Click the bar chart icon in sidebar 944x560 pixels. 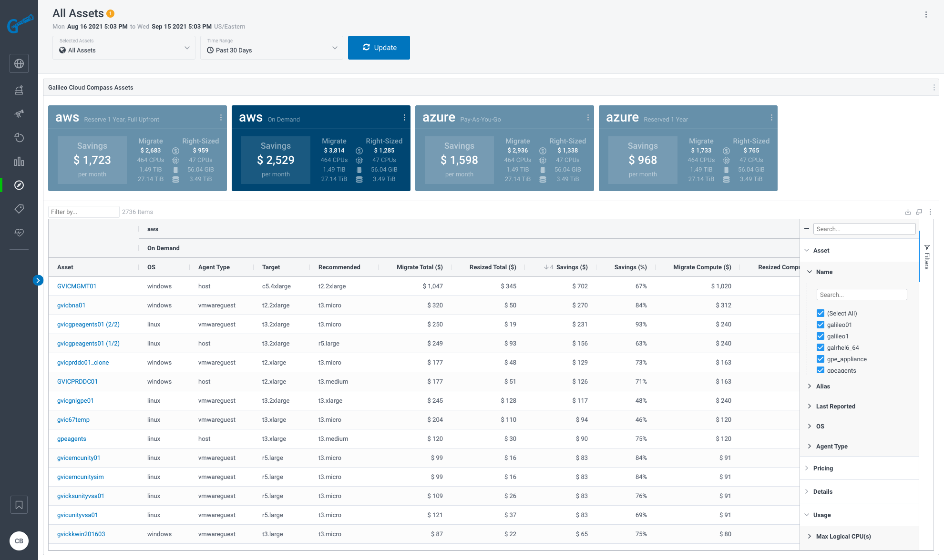pyautogui.click(x=19, y=162)
